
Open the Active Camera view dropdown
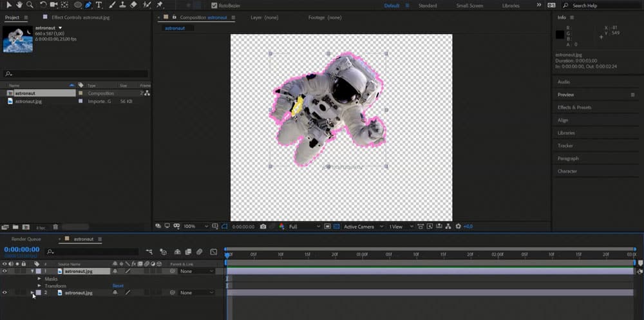[362, 227]
